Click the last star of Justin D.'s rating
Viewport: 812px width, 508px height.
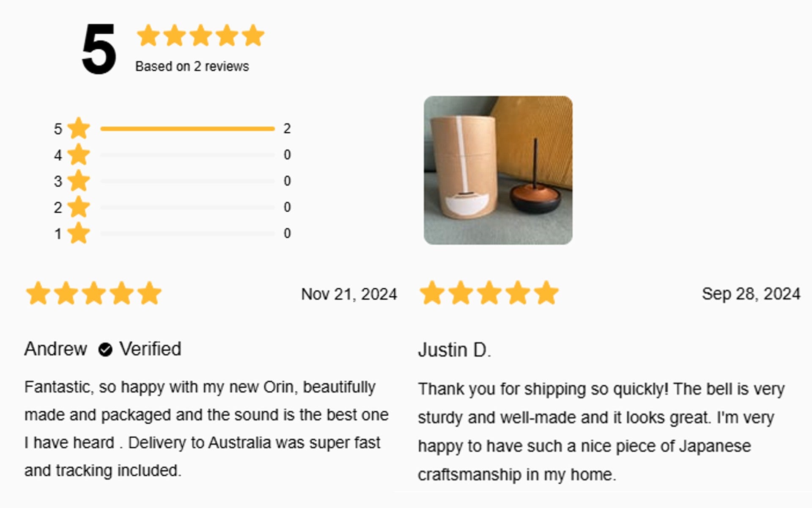546,293
